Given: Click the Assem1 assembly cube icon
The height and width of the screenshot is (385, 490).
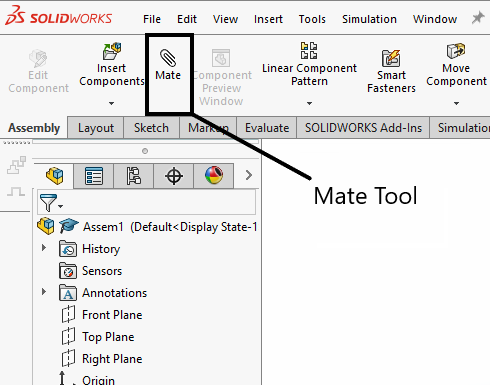Looking at the screenshot, I should pyautogui.click(x=46, y=226).
